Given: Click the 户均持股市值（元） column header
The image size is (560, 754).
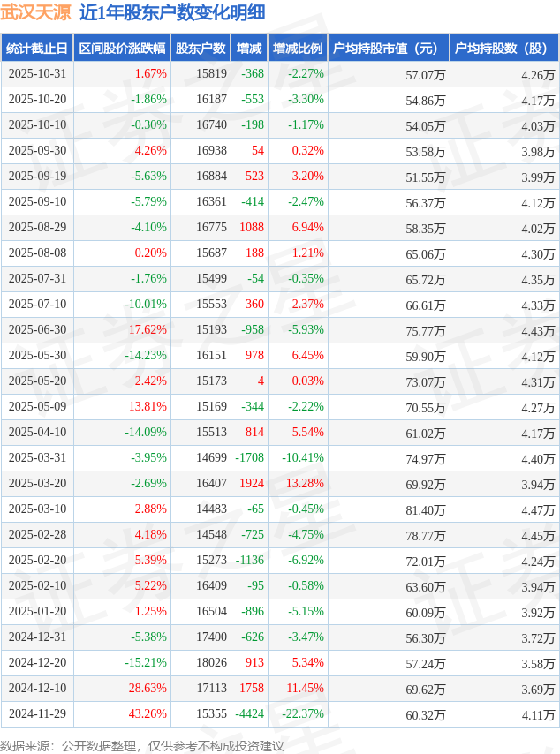Looking at the screenshot, I should click(389, 49).
